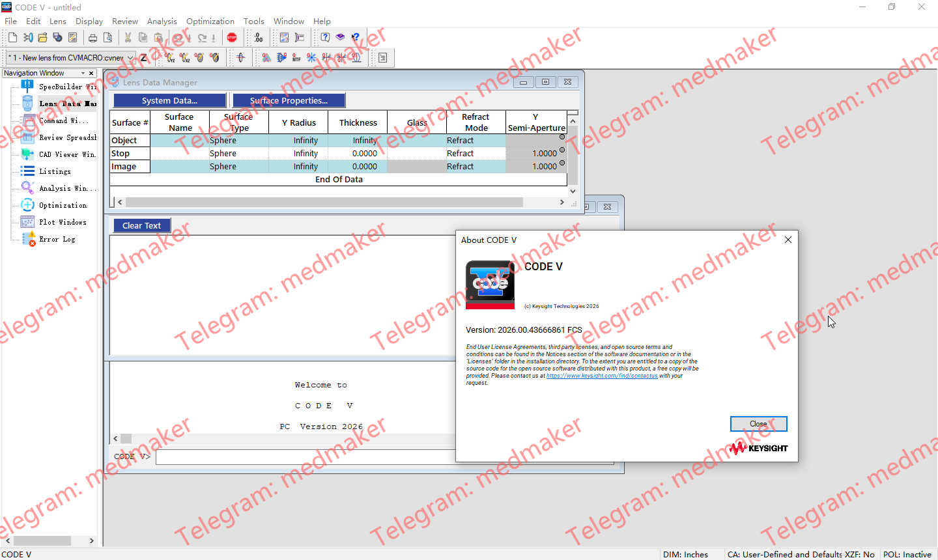938x560 pixels.
Task: Open Plot Windows in navigation tree
Action: click(63, 222)
